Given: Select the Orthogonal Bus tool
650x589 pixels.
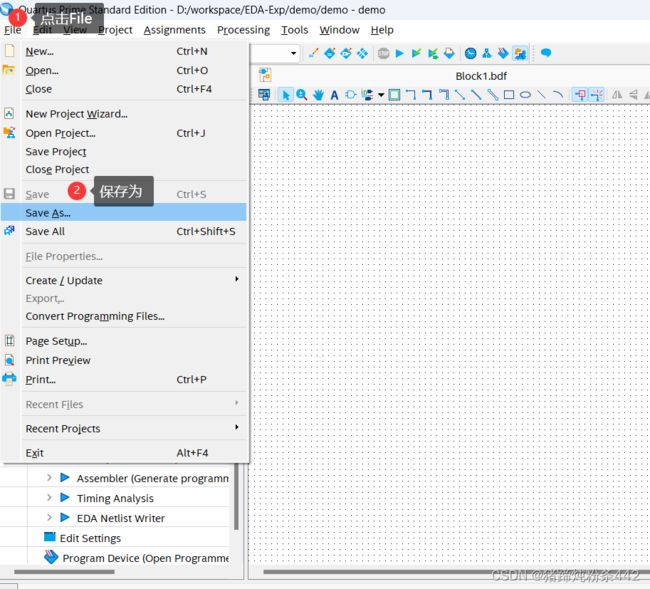Looking at the screenshot, I should [427, 95].
